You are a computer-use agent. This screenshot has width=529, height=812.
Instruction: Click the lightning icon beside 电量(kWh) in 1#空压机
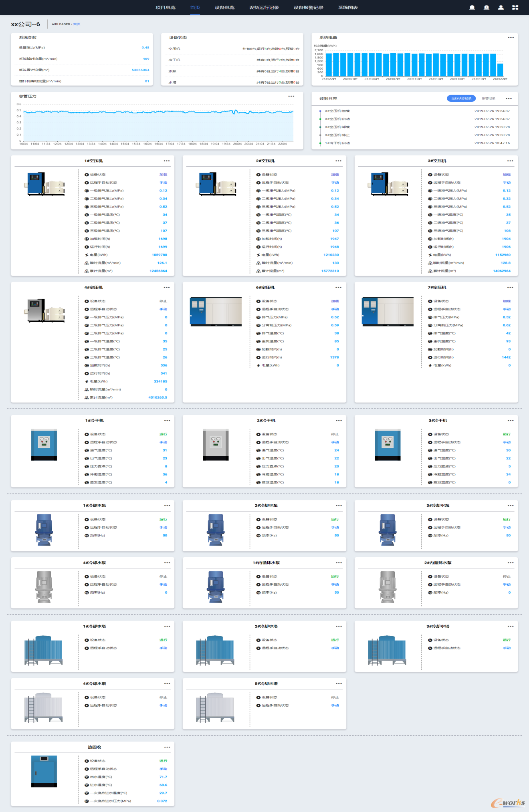(87, 255)
